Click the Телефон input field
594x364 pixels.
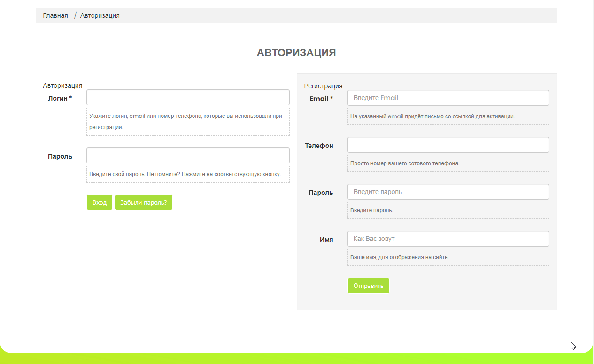pos(448,145)
